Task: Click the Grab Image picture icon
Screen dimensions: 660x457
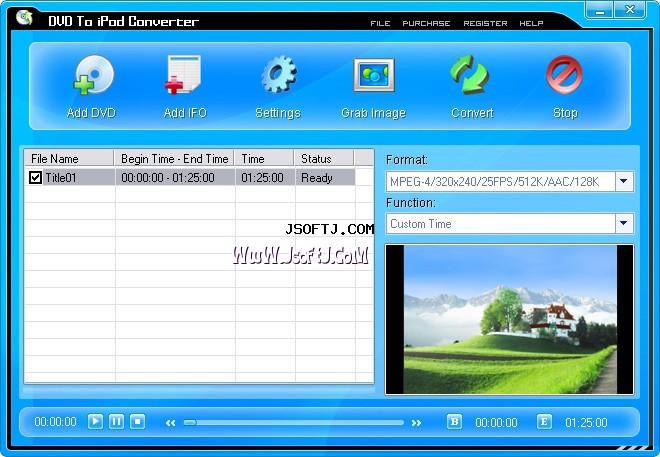Action: click(374, 75)
